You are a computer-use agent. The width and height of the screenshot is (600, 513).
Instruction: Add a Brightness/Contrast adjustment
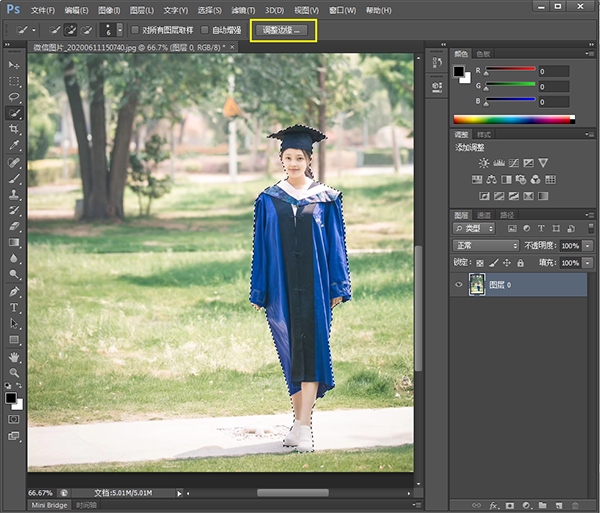tap(484, 163)
